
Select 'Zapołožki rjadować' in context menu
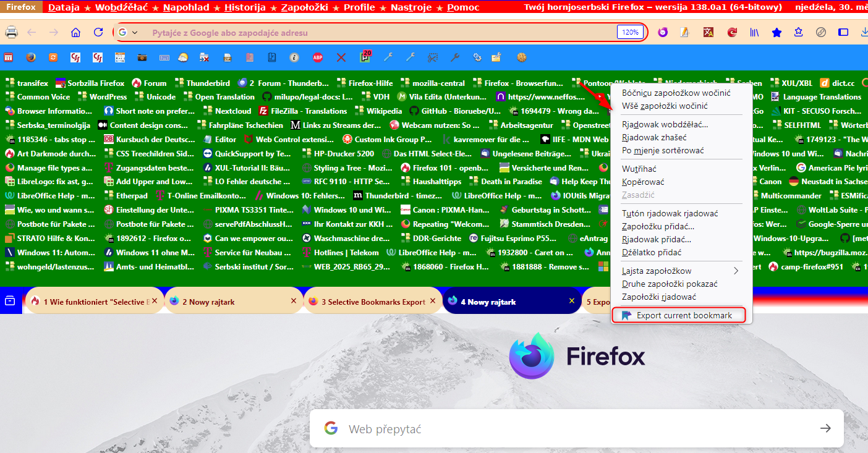[x=681, y=297]
